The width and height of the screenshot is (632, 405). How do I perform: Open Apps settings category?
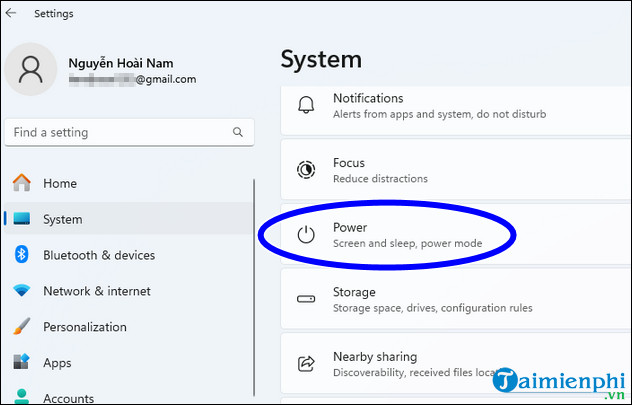[x=128, y=363]
